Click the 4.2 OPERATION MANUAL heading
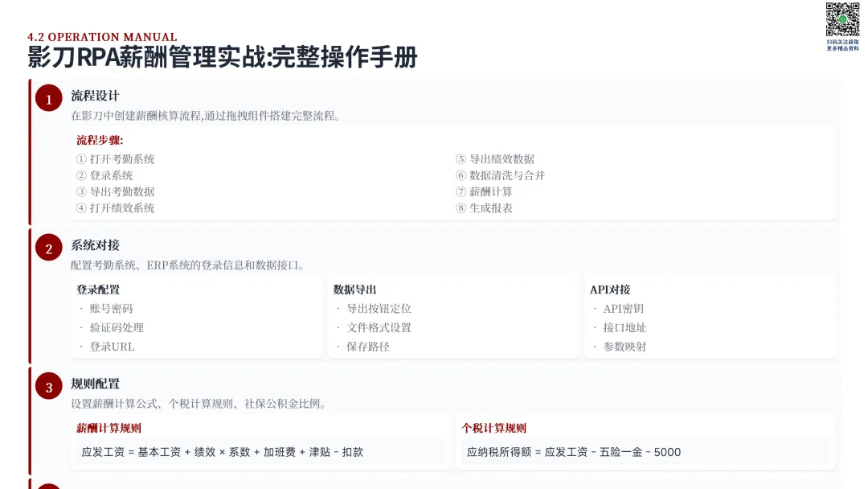This screenshot has height=489, width=868. [x=102, y=37]
